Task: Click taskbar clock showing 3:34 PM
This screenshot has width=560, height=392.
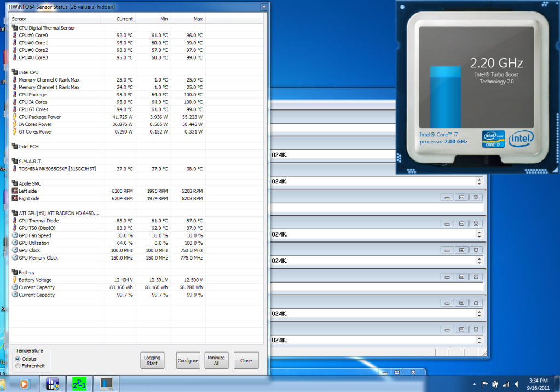Action: click(x=538, y=384)
